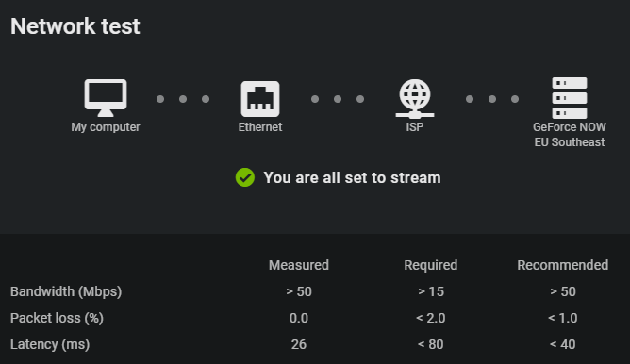This screenshot has width=630, height=364.
Task: Select the GeForce NOW server stack icon
Action: coord(570,98)
